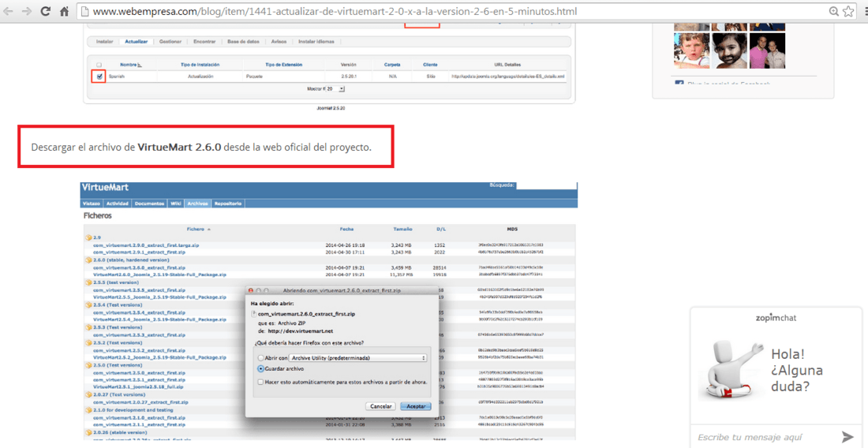Open the Avisos tab
The width and height of the screenshot is (868, 448).
click(x=279, y=42)
